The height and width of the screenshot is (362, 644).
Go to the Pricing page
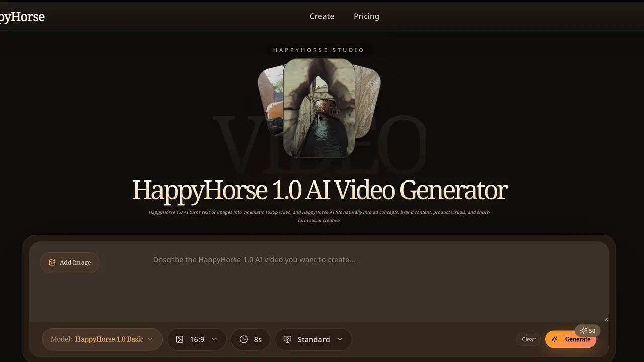(366, 16)
